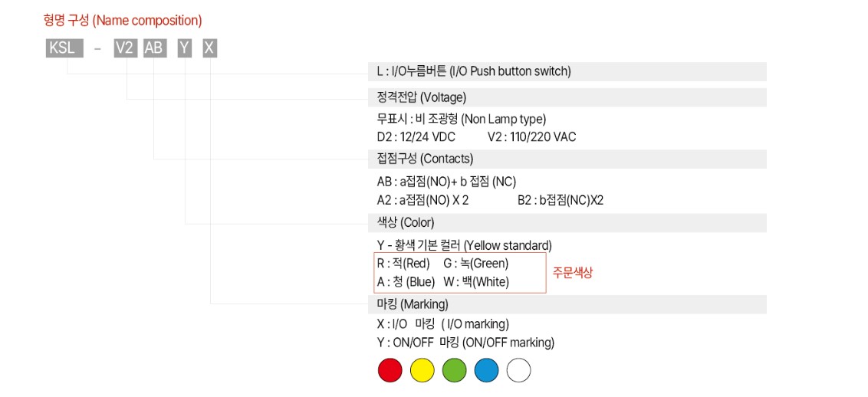Click the Color section header
This screenshot has width=868, height=397.
pyautogui.click(x=567, y=223)
